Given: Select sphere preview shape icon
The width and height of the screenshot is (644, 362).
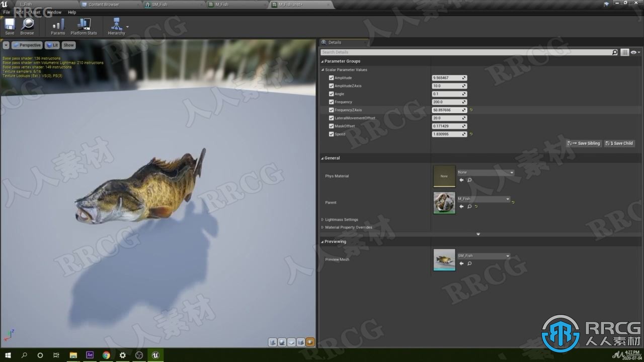Looking at the screenshot, I should pyautogui.click(x=282, y=342).
